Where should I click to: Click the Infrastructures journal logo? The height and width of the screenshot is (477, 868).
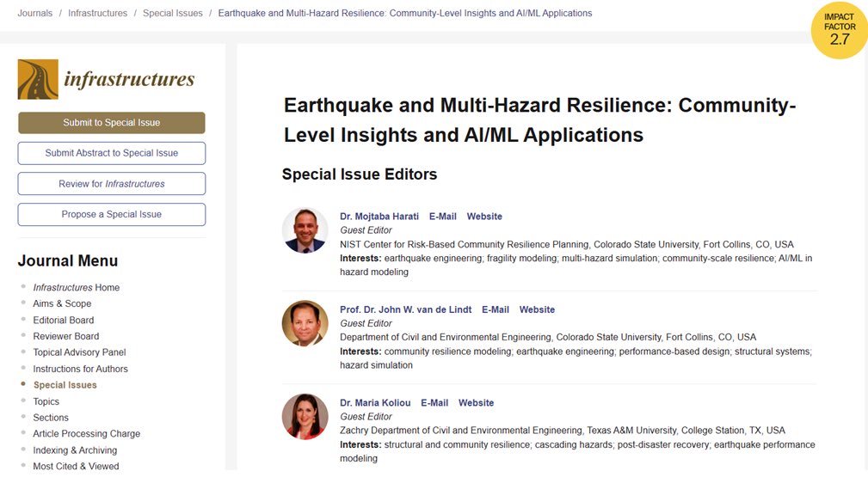(x=107, y=79)
